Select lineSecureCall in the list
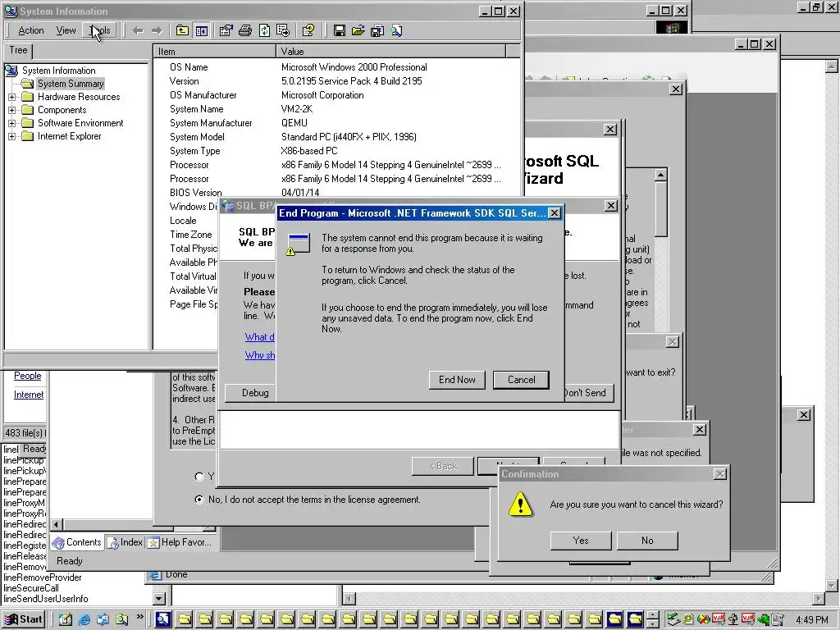 pyautogui.click(x=31, y=587)
